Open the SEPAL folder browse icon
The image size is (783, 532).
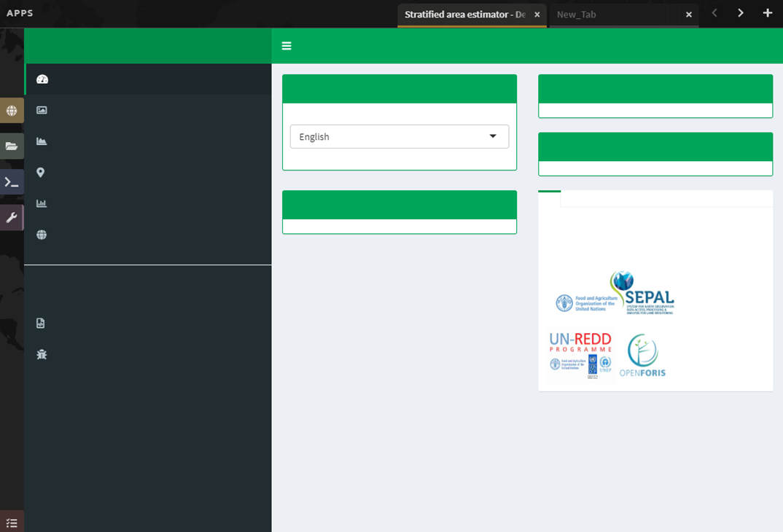[12, 146]
